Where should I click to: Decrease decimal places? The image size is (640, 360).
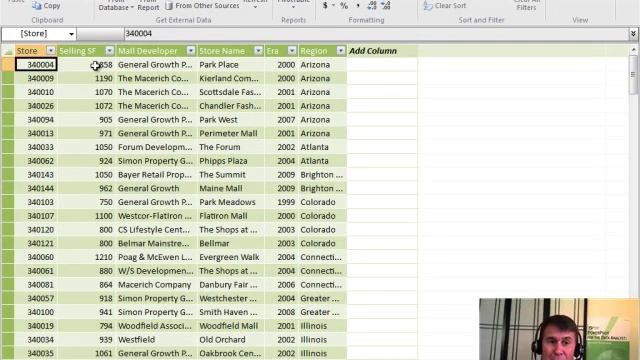pos(386,6)
